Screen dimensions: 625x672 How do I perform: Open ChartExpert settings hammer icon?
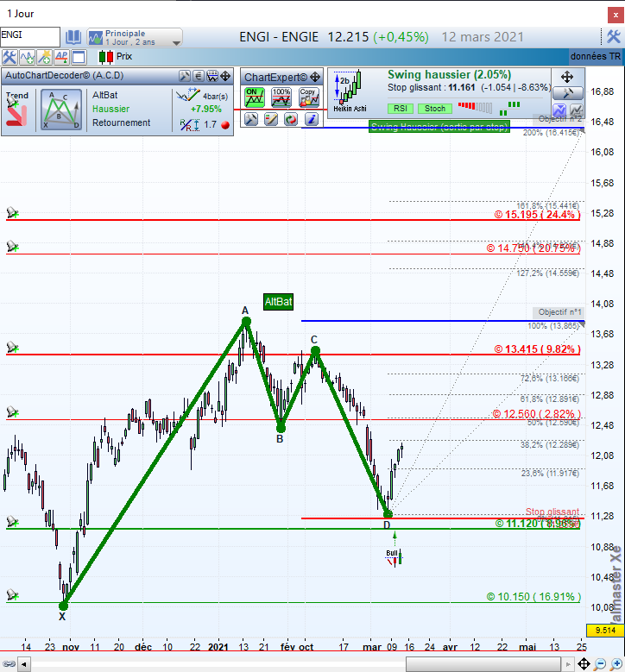coord(251,119)
